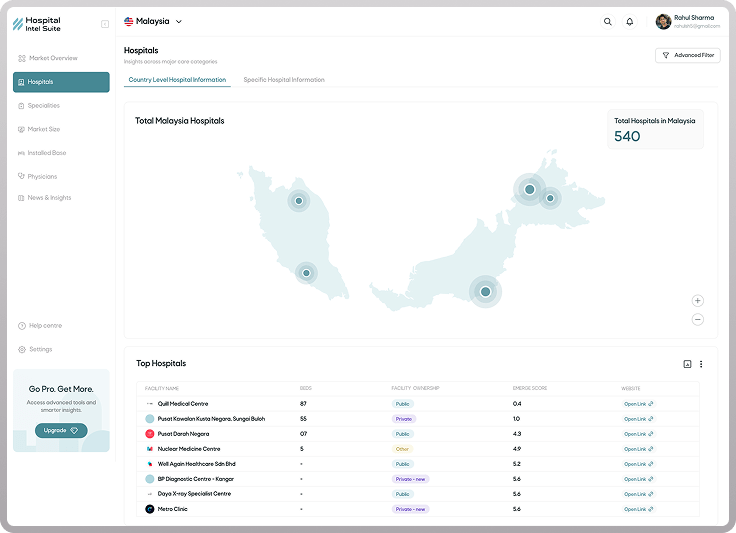Image resolution: width=736 pixels, height=533 pixels.
Task: Zoom in on the map
Action: [x=697, y=301]
